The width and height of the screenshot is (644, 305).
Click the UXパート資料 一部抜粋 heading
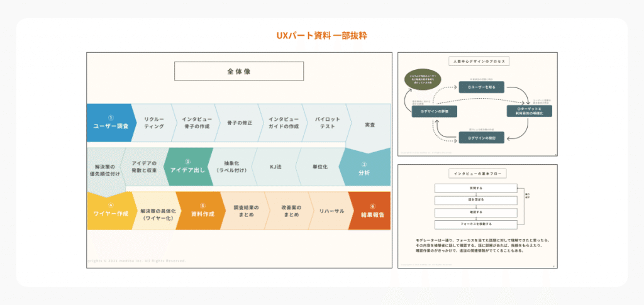tap(321, 36)
